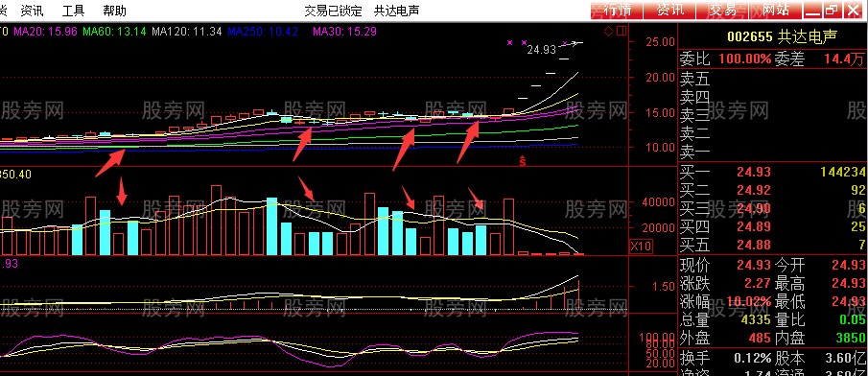868x376 pixels.
Task: Click the red S marker under price chart
Action: (x=522, y=161)
